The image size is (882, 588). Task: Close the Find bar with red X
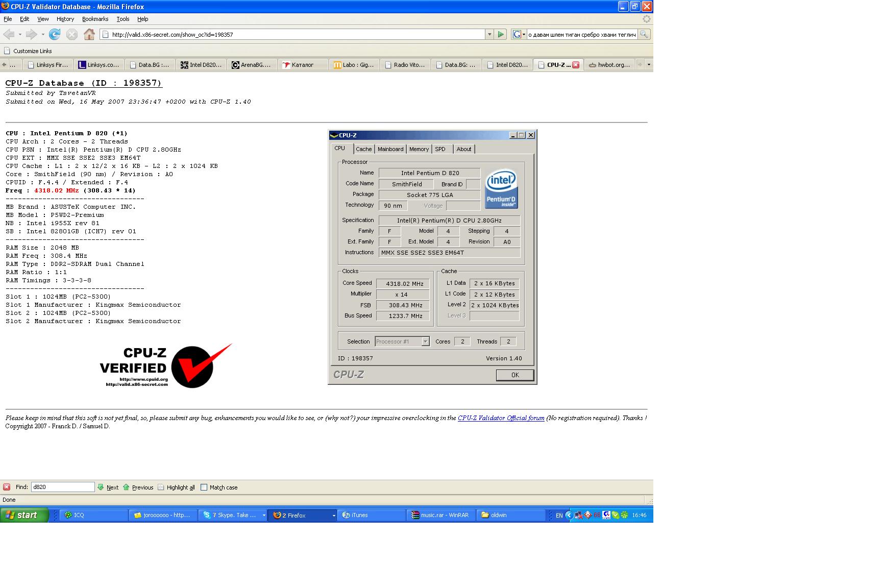7,487
